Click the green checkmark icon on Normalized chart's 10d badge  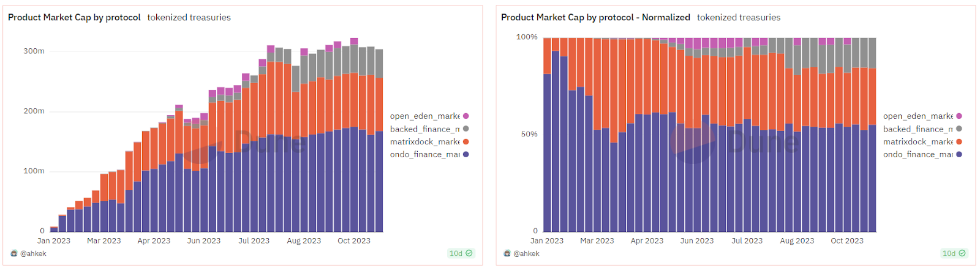(962, 253)
